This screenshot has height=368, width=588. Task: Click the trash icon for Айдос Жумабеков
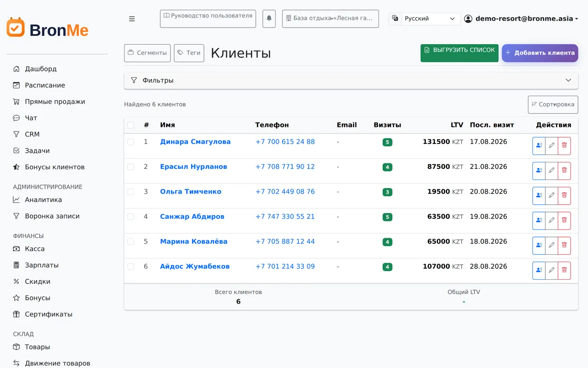tap(564, 270)
